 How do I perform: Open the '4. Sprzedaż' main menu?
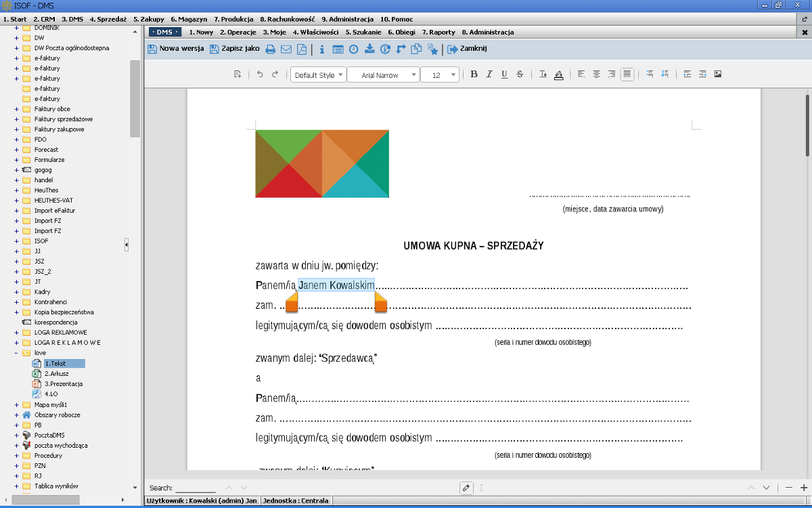coord(108,19)
